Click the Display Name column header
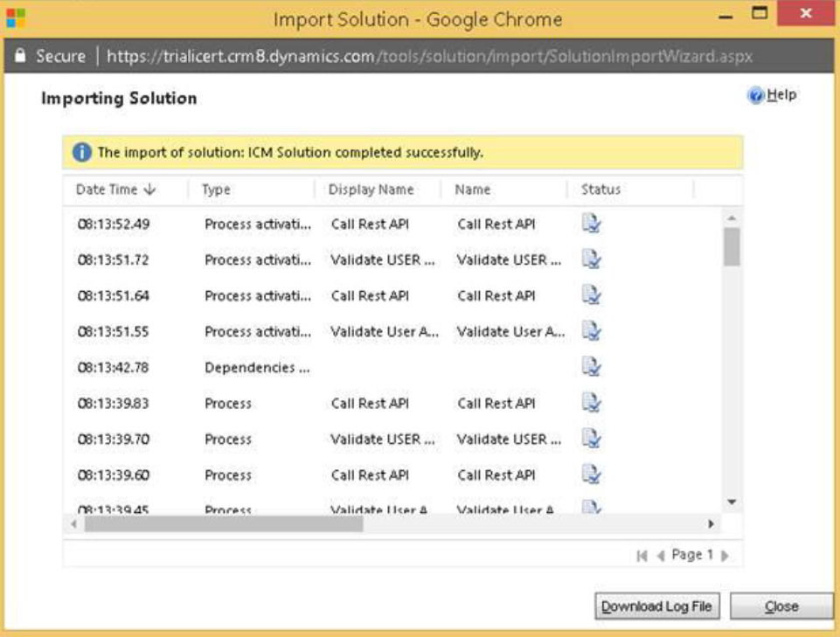 371,190
